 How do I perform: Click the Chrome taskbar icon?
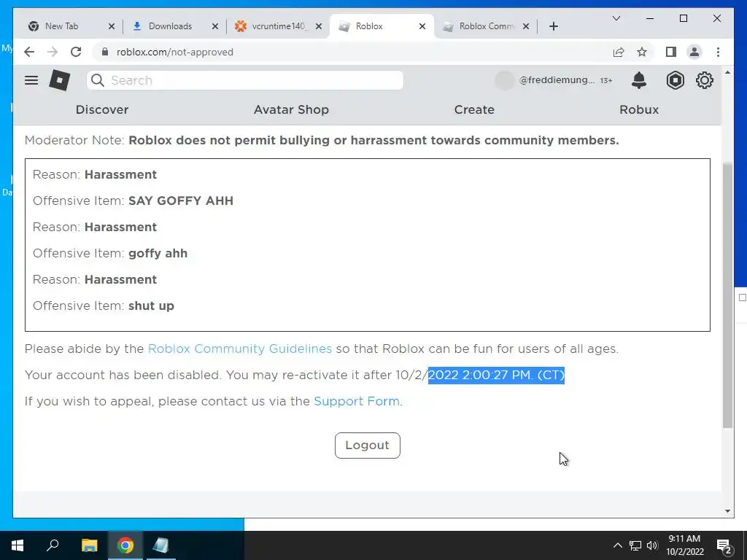(x=125, y=545)
